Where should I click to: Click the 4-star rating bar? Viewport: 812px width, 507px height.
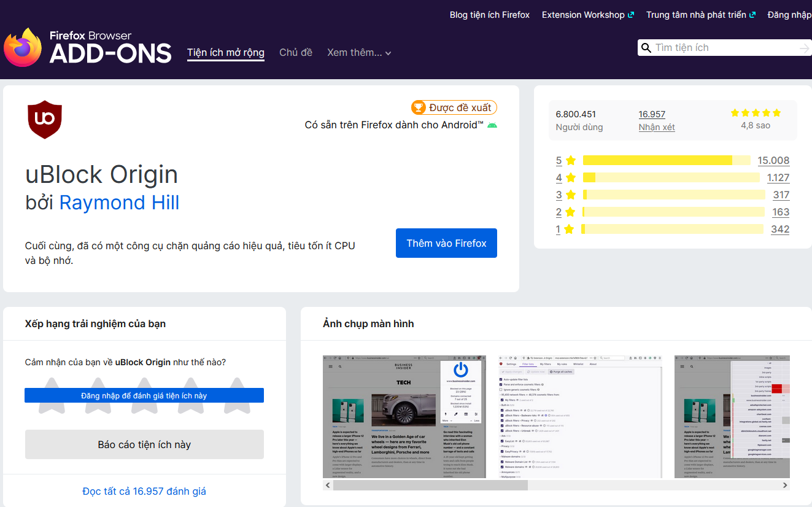pos(671,178)
